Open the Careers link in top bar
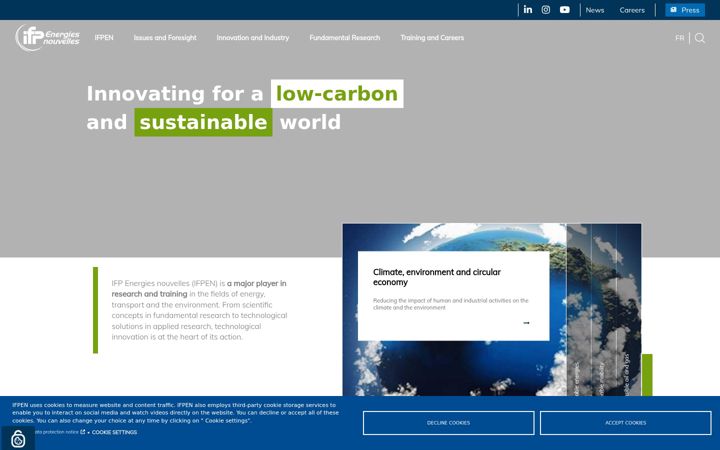 [632, 10]
